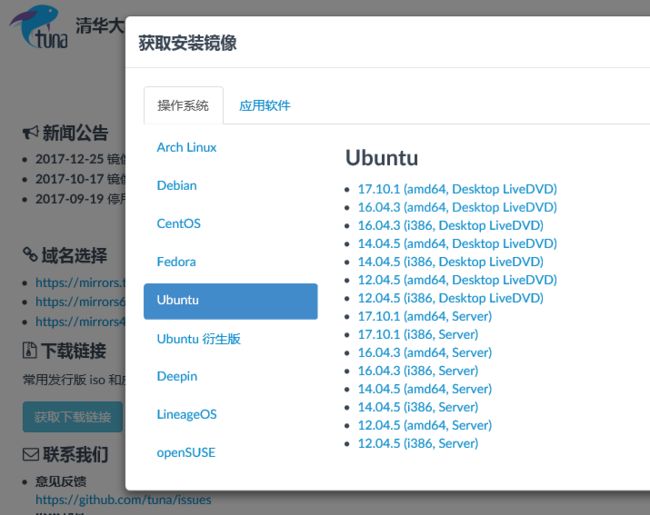The width and height of the screenshot is (650, 515).
Task: Open the 2017-10-17 news item
Action: click(80, 179)
